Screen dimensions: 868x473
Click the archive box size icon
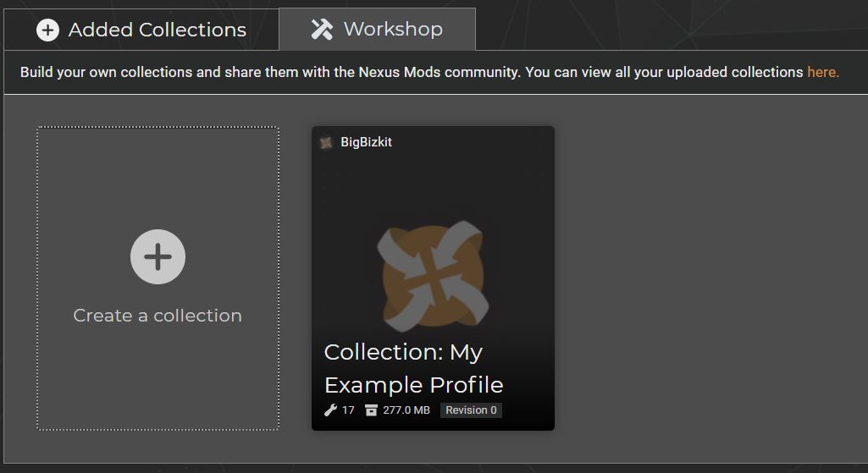pos(371,410)
